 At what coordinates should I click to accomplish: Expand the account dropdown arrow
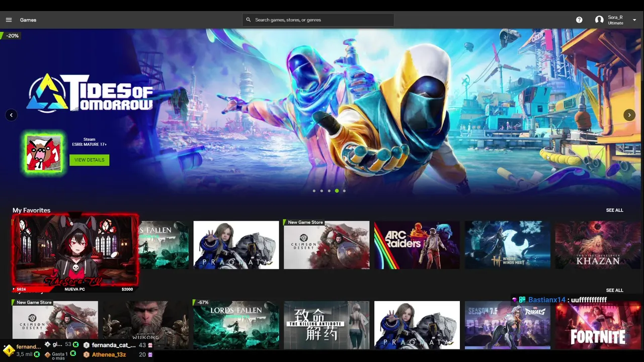tap(634, 20)
